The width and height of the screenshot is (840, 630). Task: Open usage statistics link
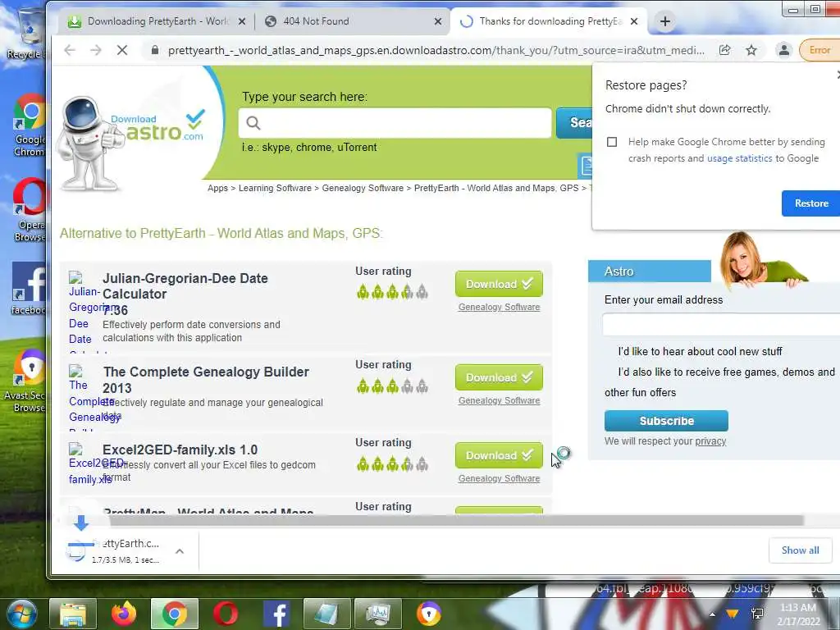pos(739,158)
